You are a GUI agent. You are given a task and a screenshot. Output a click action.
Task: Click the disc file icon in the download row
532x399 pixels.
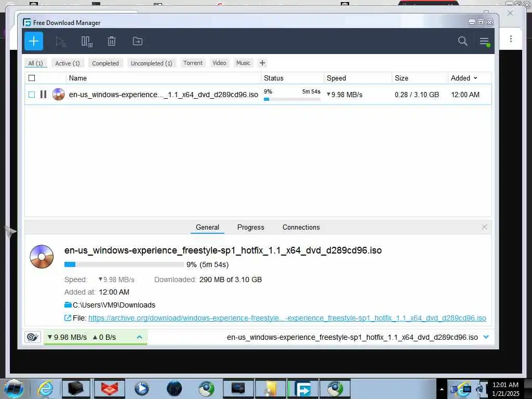pos(58,95)
